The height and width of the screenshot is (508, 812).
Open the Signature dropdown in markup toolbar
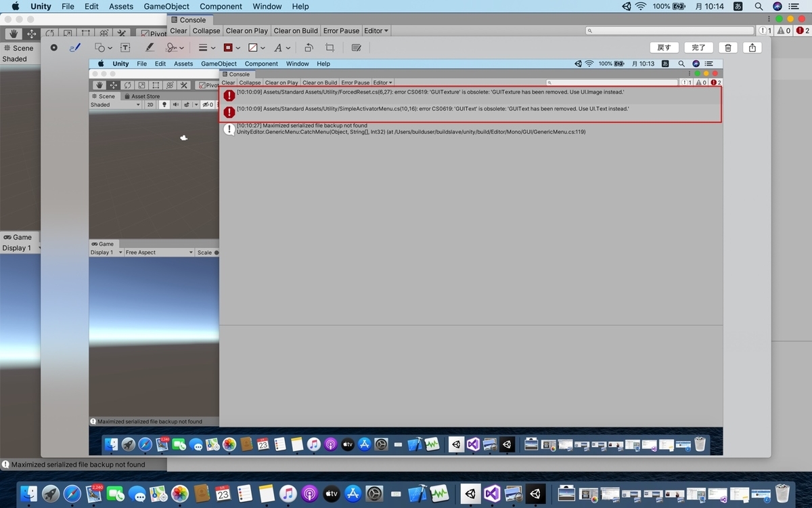pyautogui.click(x=175, y=48)
